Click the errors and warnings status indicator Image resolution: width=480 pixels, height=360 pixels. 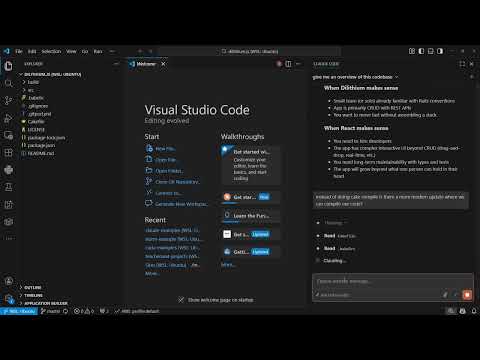point(84,311)
